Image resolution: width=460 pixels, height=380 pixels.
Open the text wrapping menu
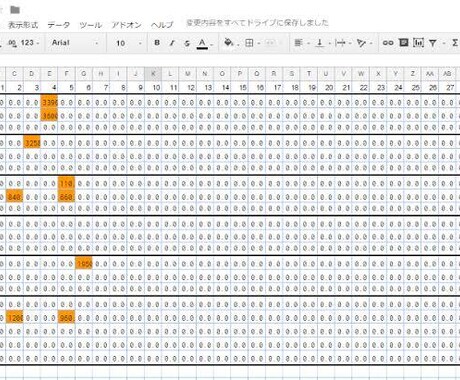(x=340, y=43)
